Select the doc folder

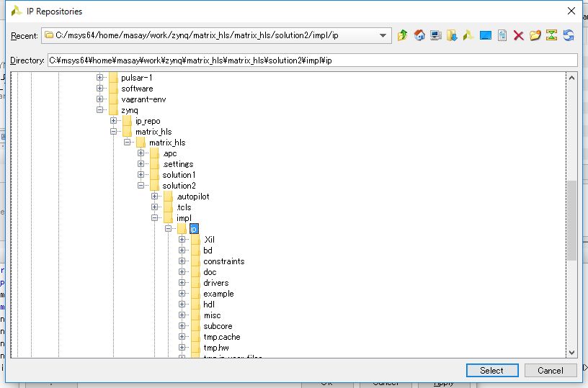pos(210,272)
